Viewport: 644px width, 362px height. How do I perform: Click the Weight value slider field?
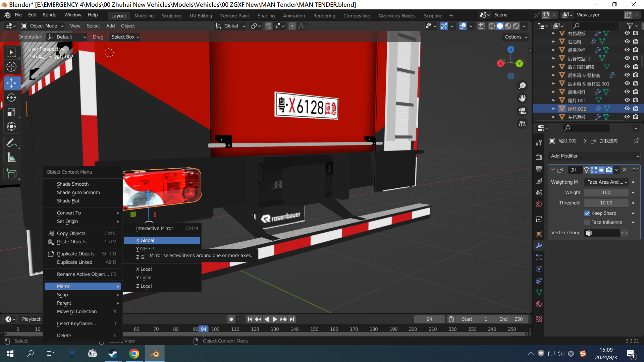606,192
